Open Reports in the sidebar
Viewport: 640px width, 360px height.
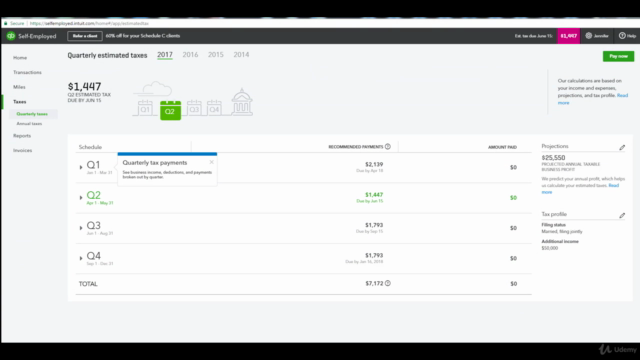(x=22, y=136)
